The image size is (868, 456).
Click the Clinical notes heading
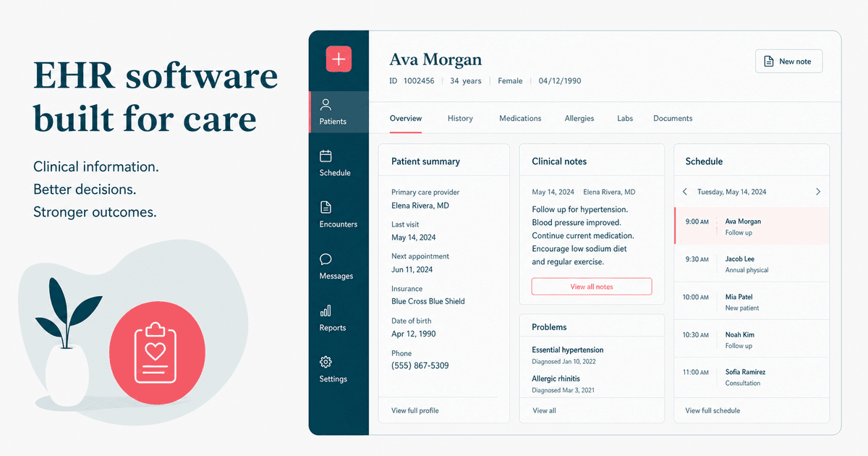pyautogui.click(x=559, y=161)
